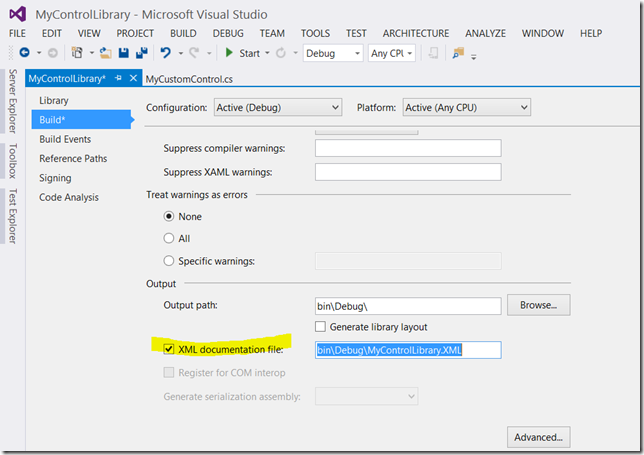Switch to MyCustomControl.cs tab

point(189,79)
